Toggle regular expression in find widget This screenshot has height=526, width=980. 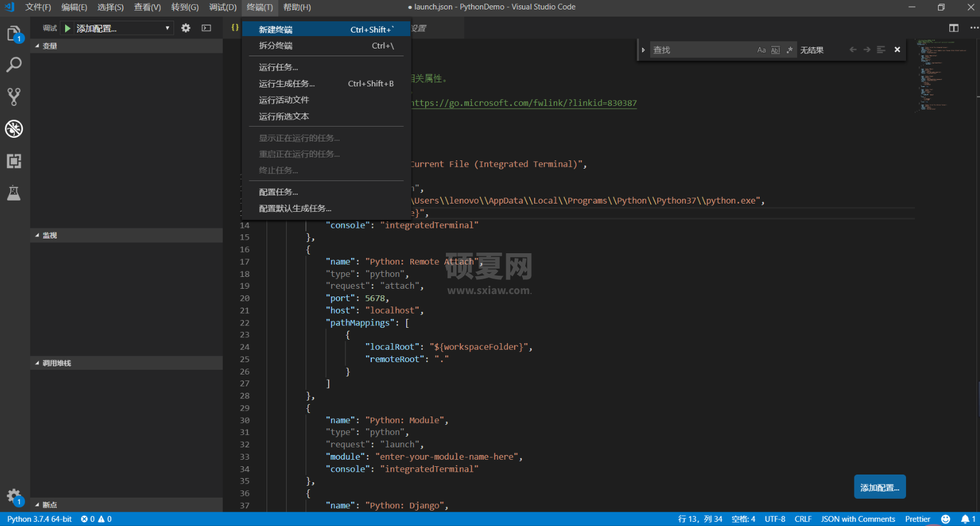click(789, 50)
